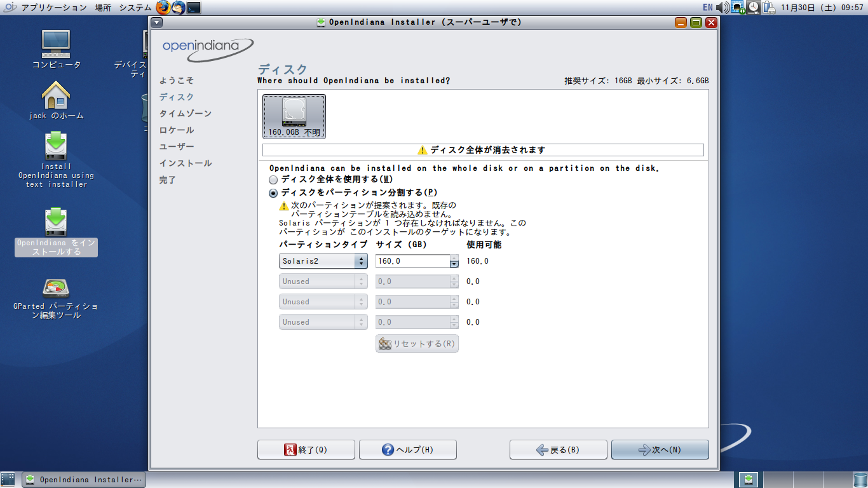Open GParted パーティション編集ツール icon

click(x=57, y=299)
